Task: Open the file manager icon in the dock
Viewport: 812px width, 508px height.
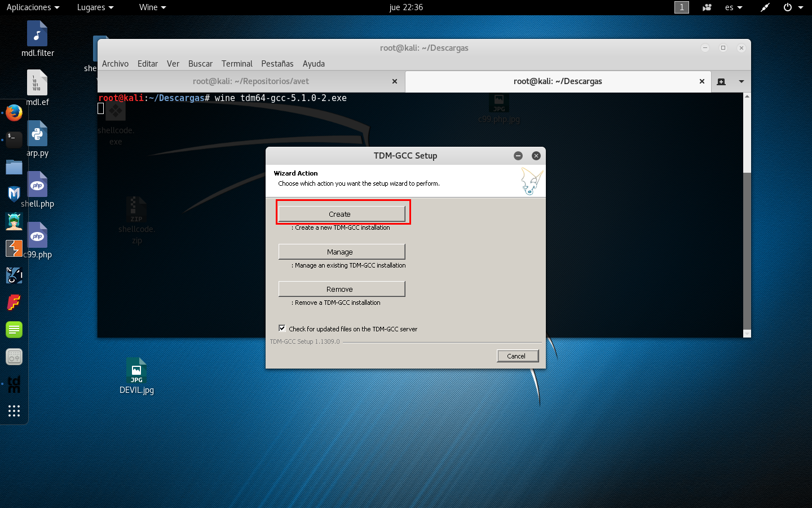Action: coord(14,167)
